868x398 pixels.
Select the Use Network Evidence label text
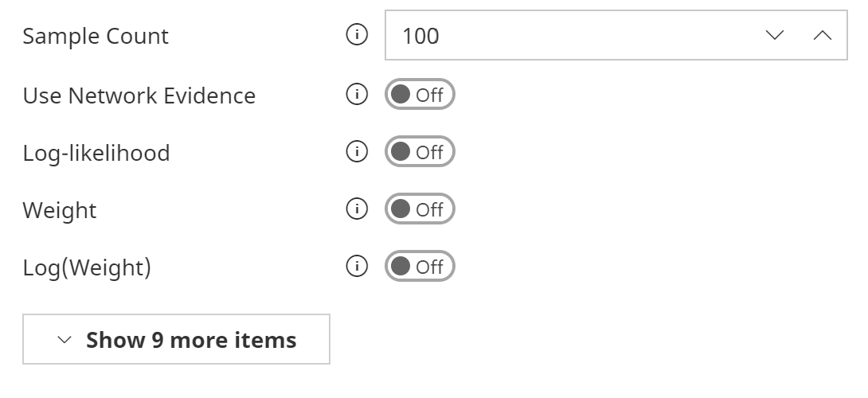(x=139, y=96)
